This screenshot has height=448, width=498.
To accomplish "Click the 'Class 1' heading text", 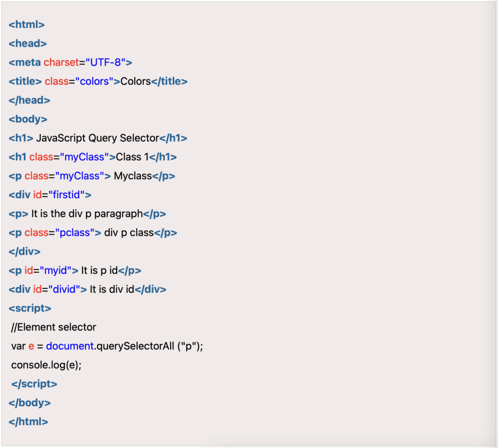I will pyautogui.click(x=132, y=157).
